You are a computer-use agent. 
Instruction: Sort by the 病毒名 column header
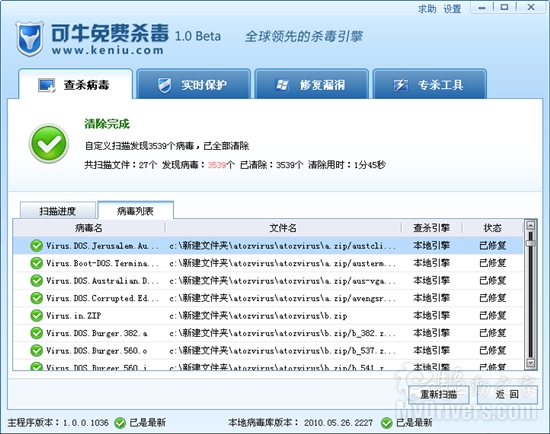(x=89, y=228)
